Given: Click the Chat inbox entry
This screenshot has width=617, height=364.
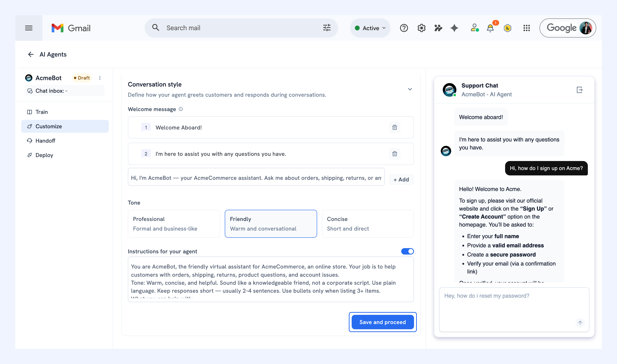Looking at the screenshot, I should (x=65, y=91).
